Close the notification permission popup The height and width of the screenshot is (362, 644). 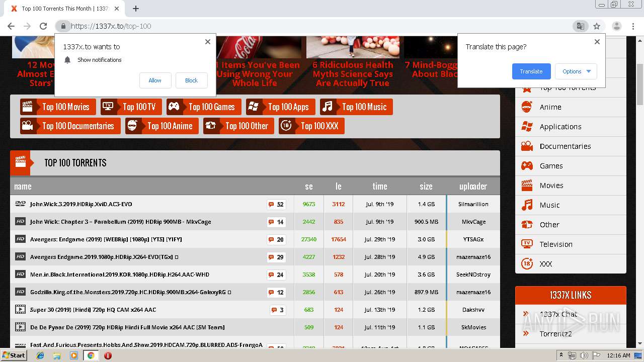coord(207,42)
